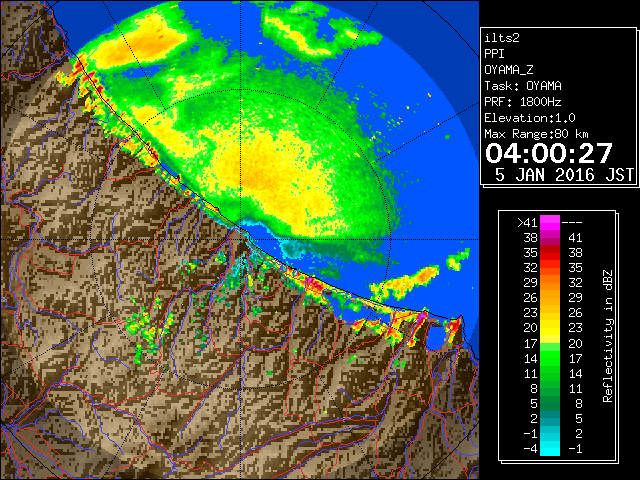This screenshot has height=480, width=640.
Task: Pick the red 35 dBZ legend swatch
Action: point(550,252)
